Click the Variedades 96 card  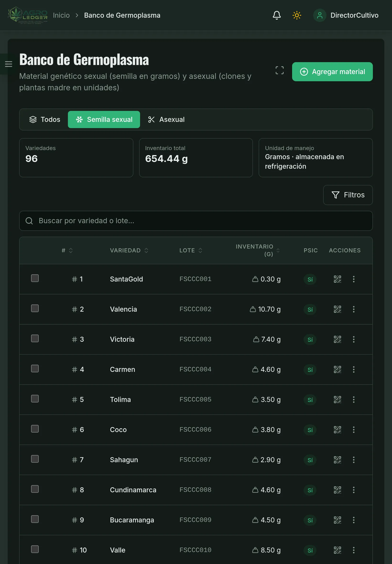tap(76, 158)
